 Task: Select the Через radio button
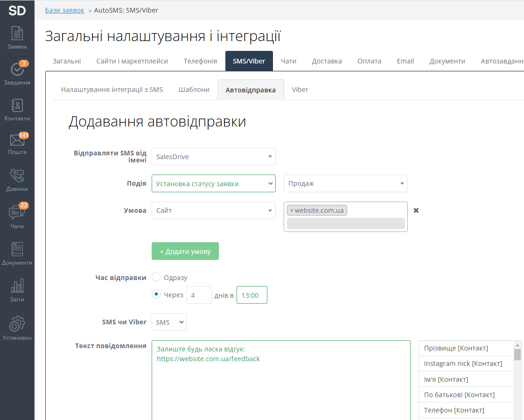[x=157, y=294]
